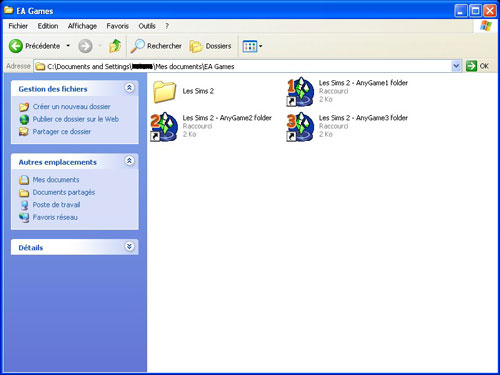Click the EA Games title bar folder icon
This screenshot has width=500, height=375.
pos(9,10)
